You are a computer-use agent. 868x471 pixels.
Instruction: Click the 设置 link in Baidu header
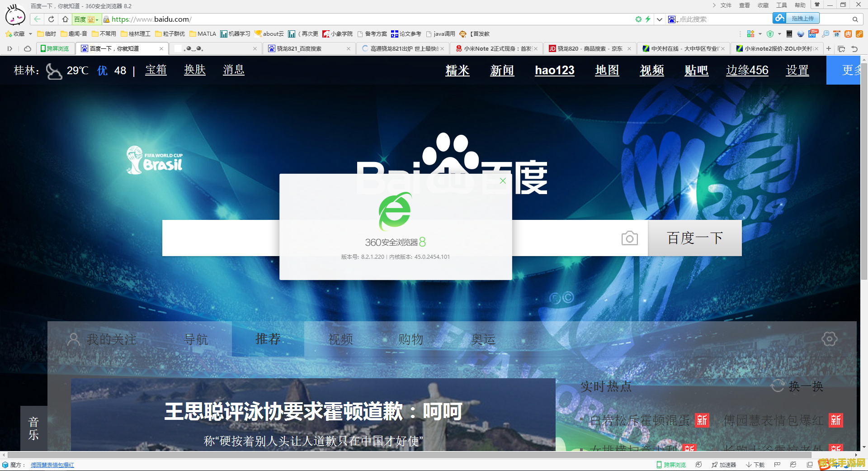click(797, 70)
